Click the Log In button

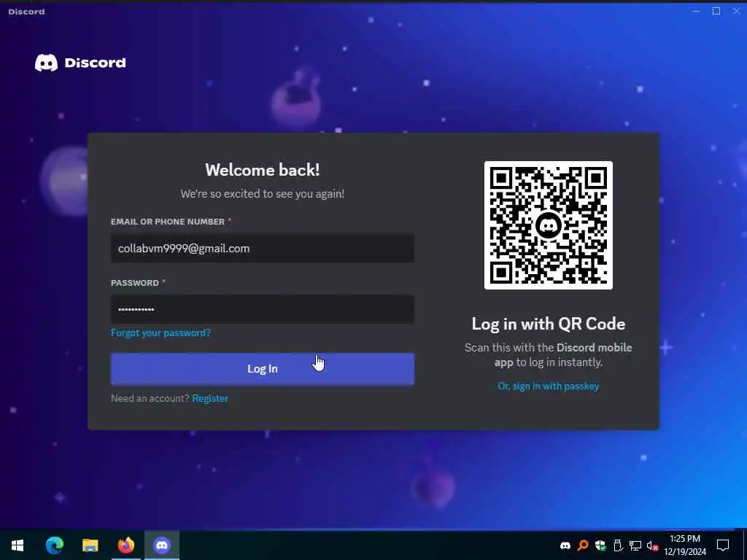point(263,368)
